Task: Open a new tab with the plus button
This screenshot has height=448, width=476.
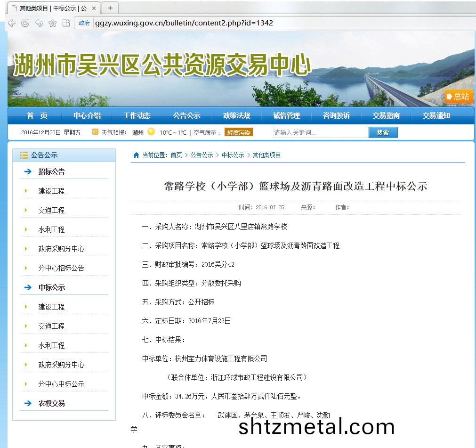Action: tap(110, 8)
